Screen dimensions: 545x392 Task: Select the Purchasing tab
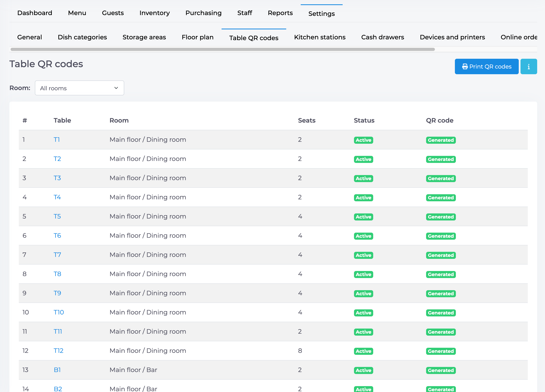tap(203, 13)
